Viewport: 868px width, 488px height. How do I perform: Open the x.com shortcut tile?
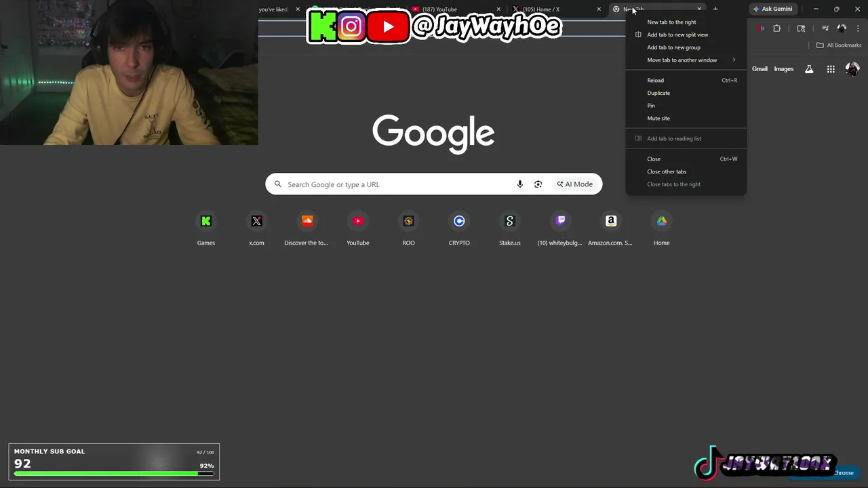tap(256, 229)
